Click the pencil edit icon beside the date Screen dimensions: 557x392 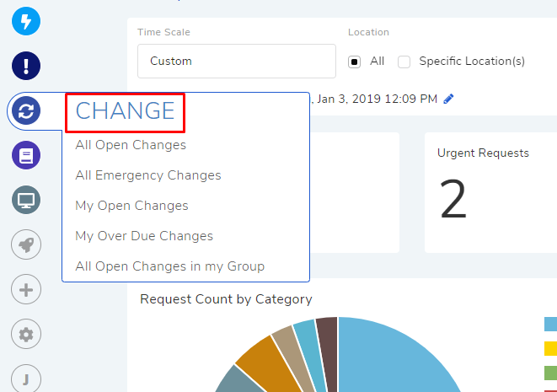[x=448, y=99]
